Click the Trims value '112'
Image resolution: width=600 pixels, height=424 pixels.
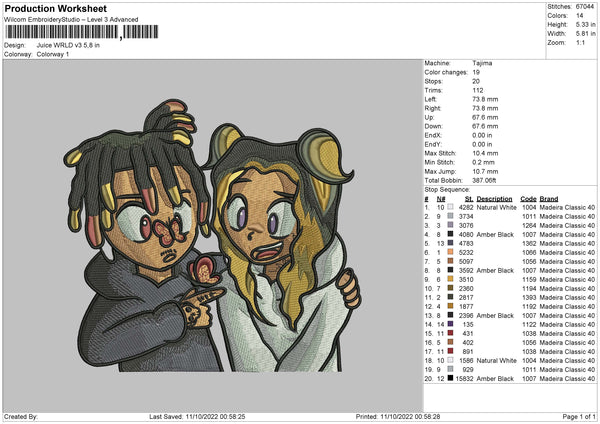tap(478, 90)
